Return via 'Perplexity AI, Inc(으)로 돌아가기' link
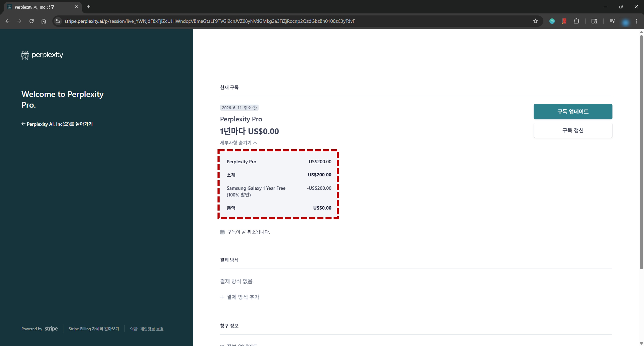 pyautogui.click(x=57, y=124)
